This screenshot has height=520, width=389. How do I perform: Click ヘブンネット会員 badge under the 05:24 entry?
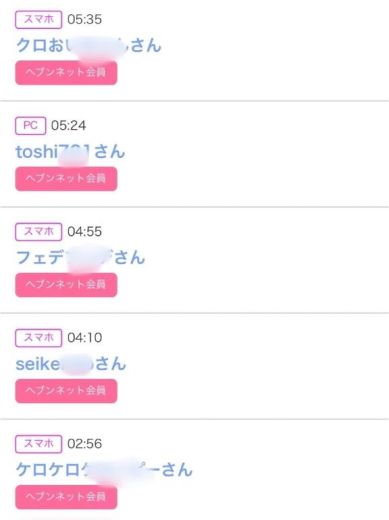66,179
